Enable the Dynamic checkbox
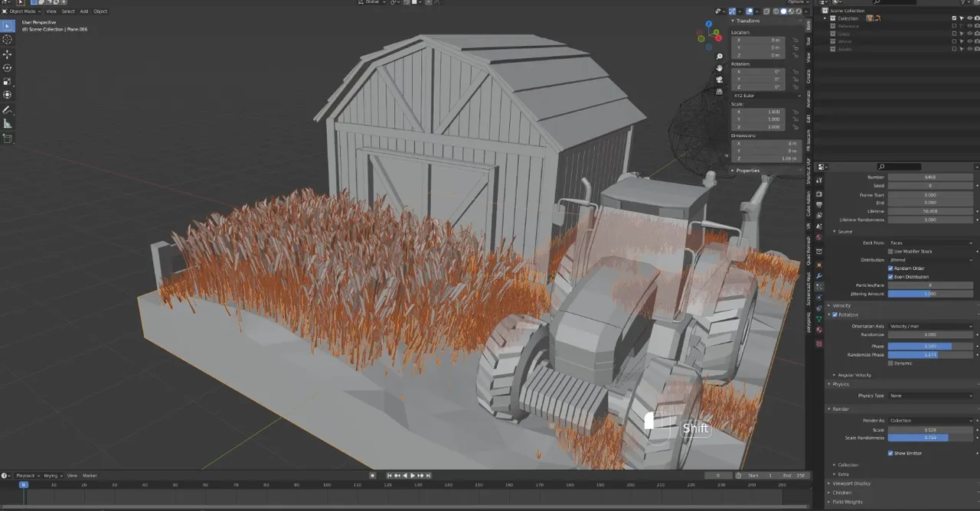 point(890,363)
